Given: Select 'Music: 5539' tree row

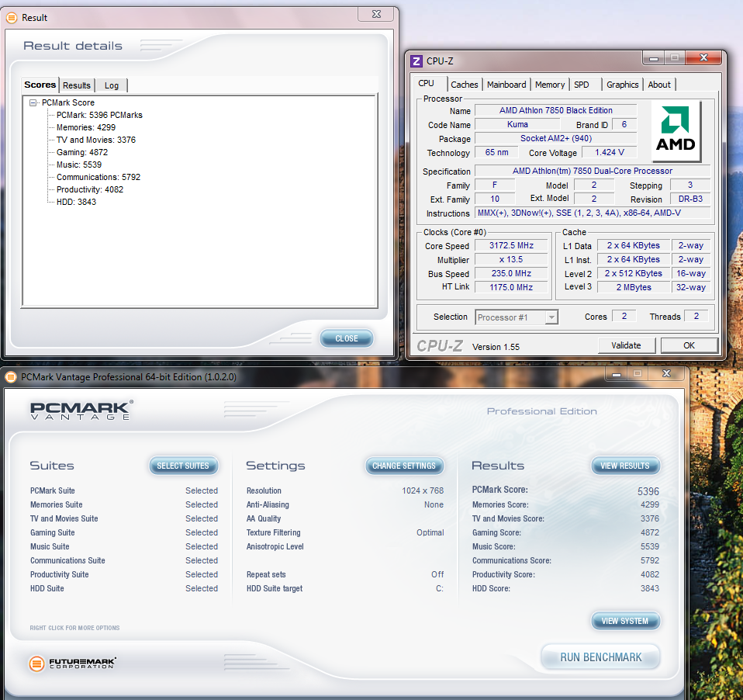Looking at the screenshot, I should click(x=79, y=165).
